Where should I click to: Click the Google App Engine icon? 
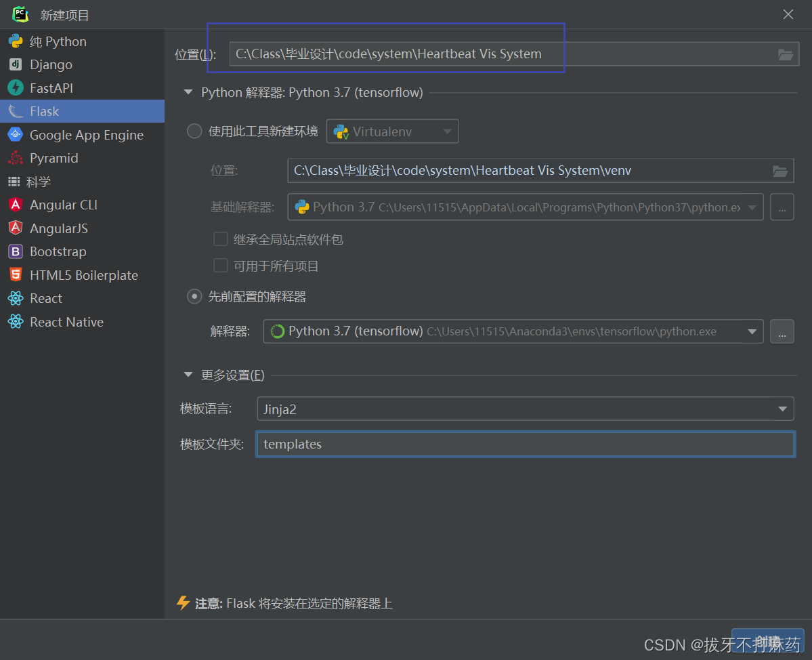pos(16,134)
